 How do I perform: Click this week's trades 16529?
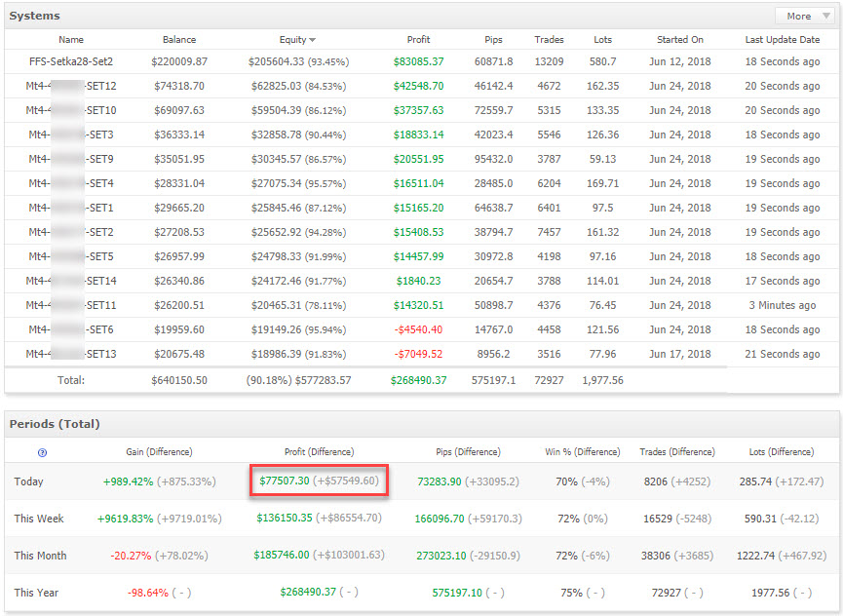pyautogui.click(x=658, y=519)
